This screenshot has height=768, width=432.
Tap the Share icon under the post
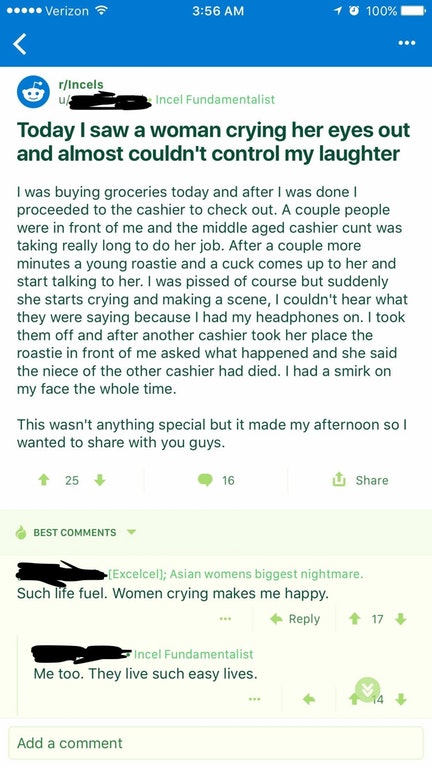click(338, 480)
